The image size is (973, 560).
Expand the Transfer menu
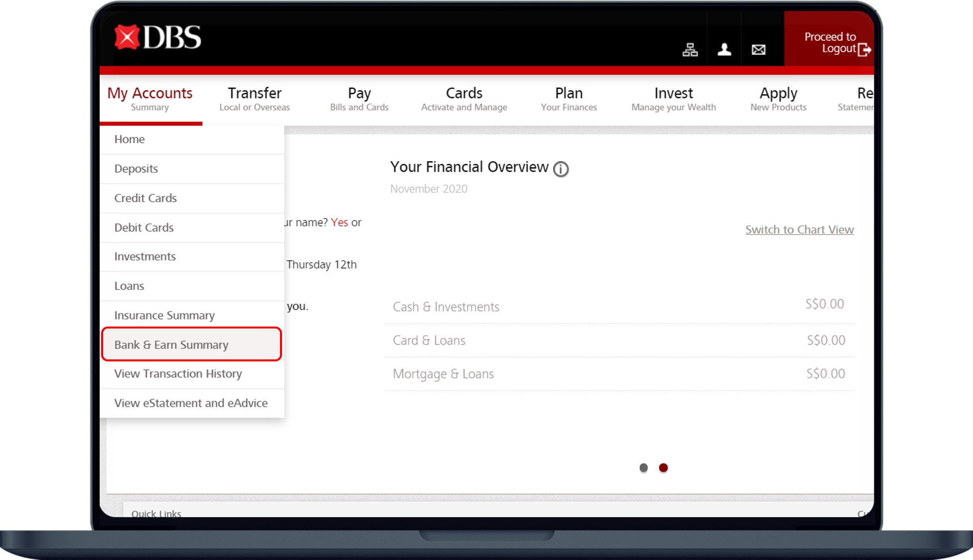click(x=255, y=99)
